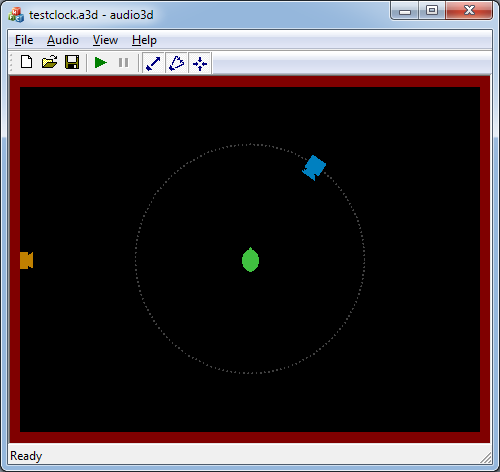Click the resize grip in the status bar
This screenshot has width=500, height=472.
point(486,458)
